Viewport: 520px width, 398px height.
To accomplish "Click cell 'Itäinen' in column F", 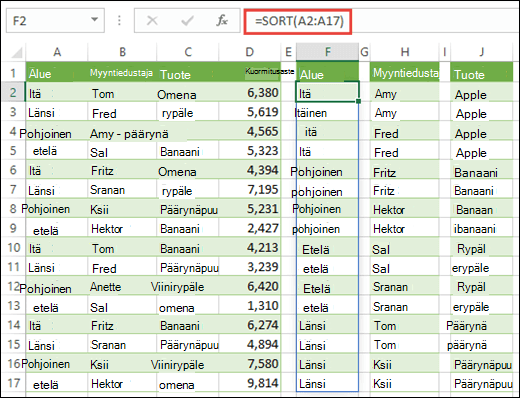I will [x=328, y=112].
